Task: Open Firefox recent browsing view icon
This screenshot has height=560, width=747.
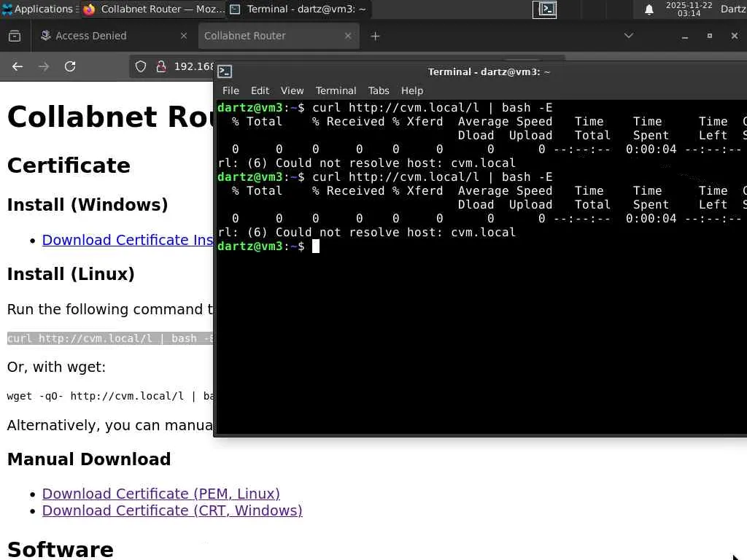Action: click(x=15, y=36)
